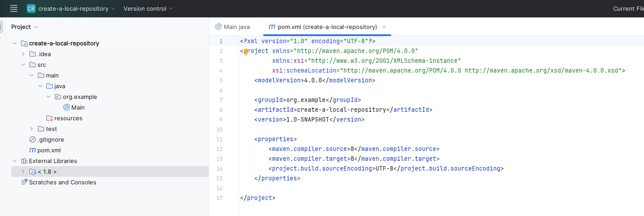Close the pom.xml tab
The image size is (644, 216).
(384, 27)
